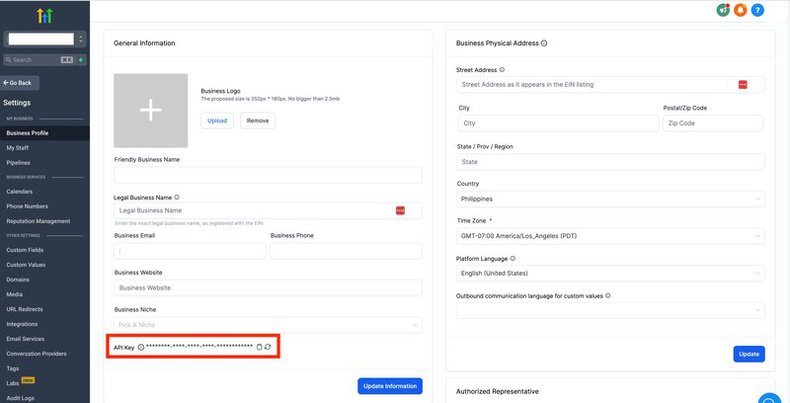The image size is (790, 403).
Task: Regenerate the API key with the refresh icon
Action: point(268,347)
